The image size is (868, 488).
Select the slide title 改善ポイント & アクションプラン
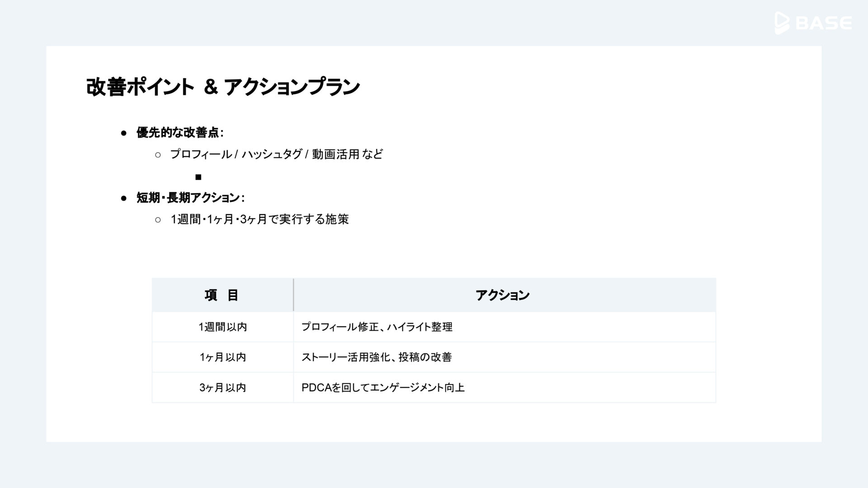(223, 87)
